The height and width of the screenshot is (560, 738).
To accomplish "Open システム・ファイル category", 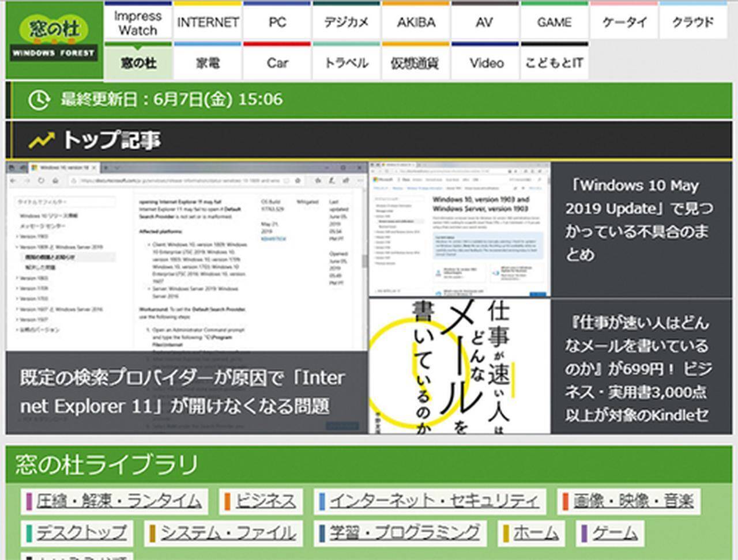I will (224, 532).
